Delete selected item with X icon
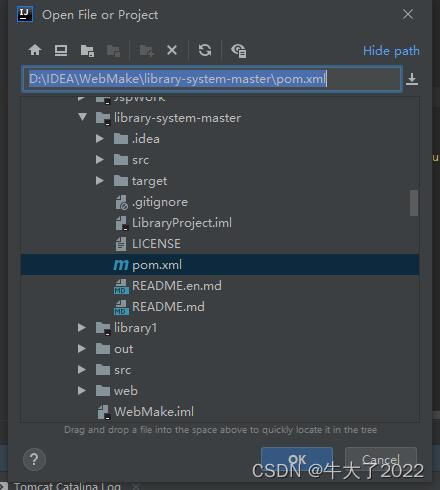 (x=172, y=50)
